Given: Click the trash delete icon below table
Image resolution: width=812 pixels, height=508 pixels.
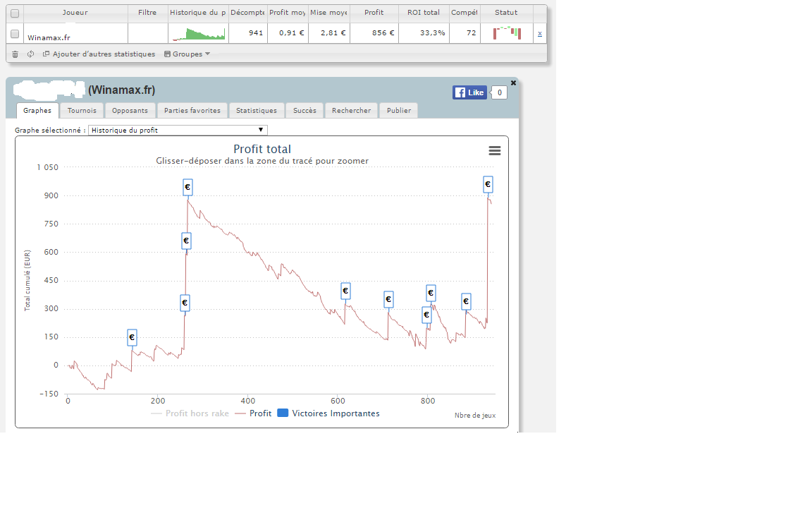Looking at the screenshot, I should click(x=15, y=54).
